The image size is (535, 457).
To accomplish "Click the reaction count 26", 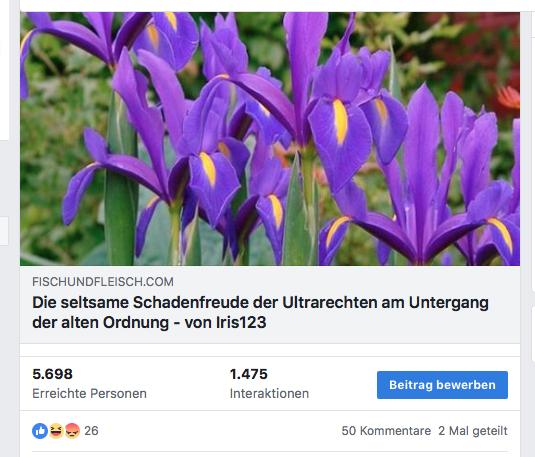I will point(91,431).
